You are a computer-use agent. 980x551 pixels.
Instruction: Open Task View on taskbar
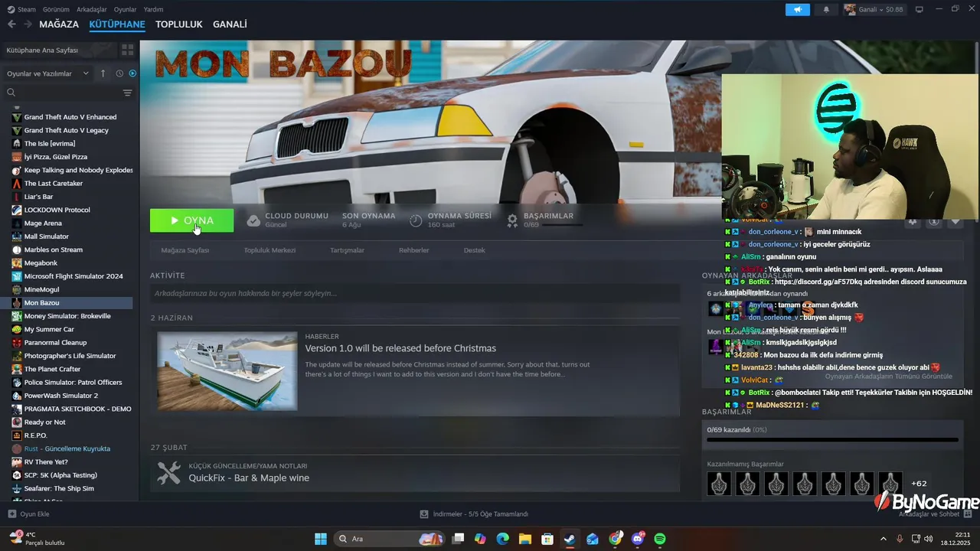click(458, 539)
